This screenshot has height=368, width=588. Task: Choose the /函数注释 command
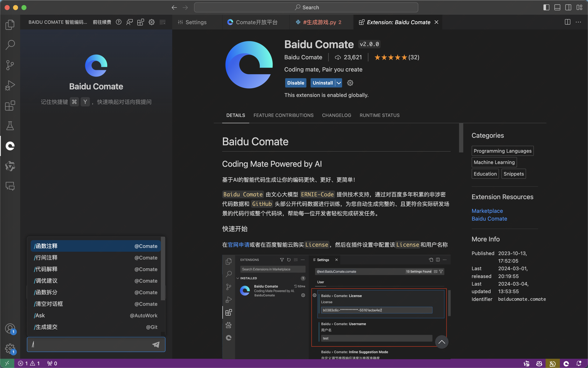pos(96,246)
